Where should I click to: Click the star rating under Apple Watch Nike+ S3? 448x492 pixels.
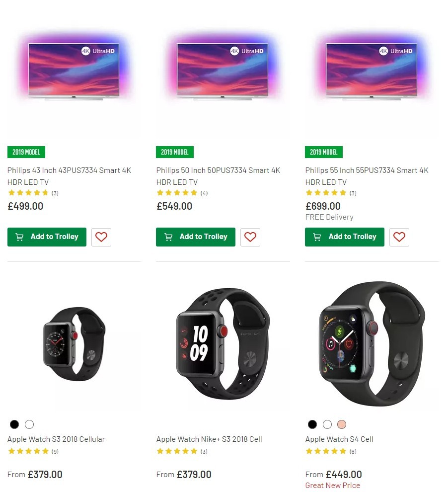pos(176,451)
